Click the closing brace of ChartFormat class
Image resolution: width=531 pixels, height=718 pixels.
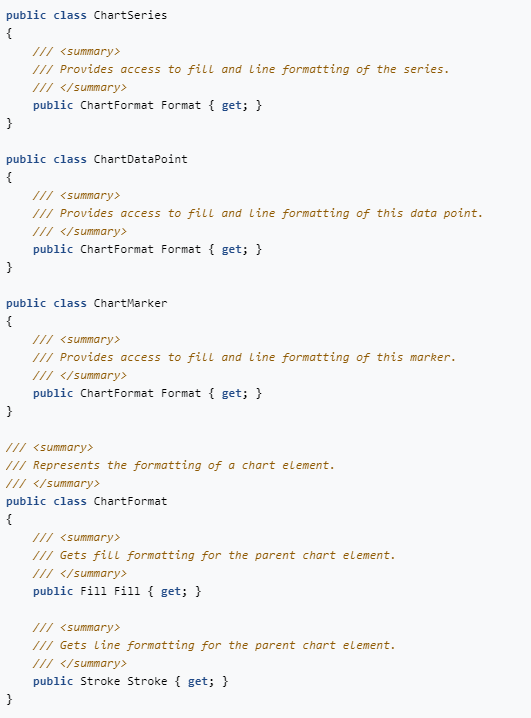click(9, 699)
